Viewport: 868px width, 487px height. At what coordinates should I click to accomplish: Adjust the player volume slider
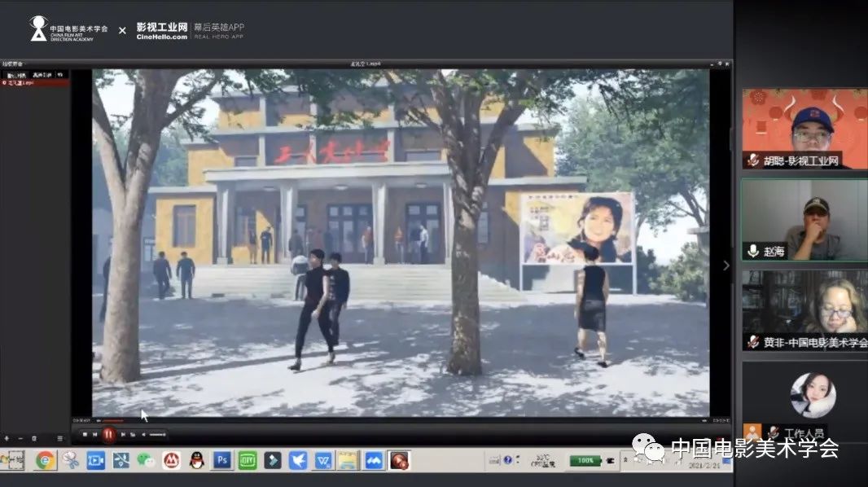[156, 435]
